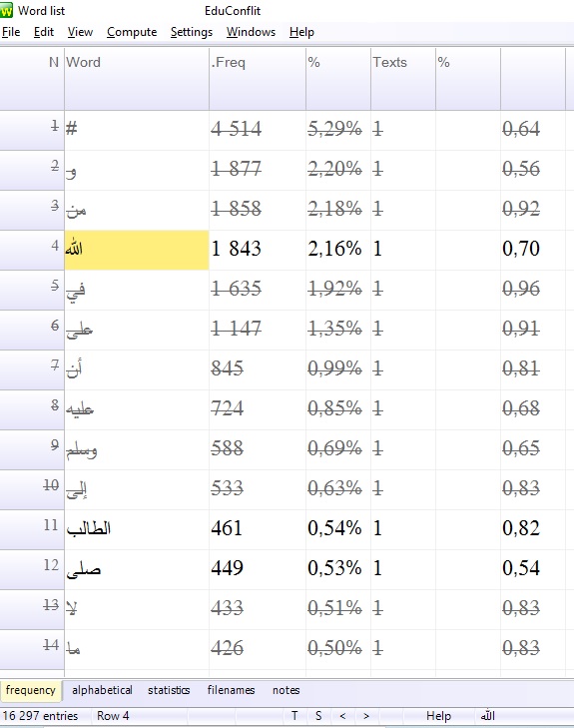Open the Edit menu
Screen dimensions: 574x728
point(44,32)
